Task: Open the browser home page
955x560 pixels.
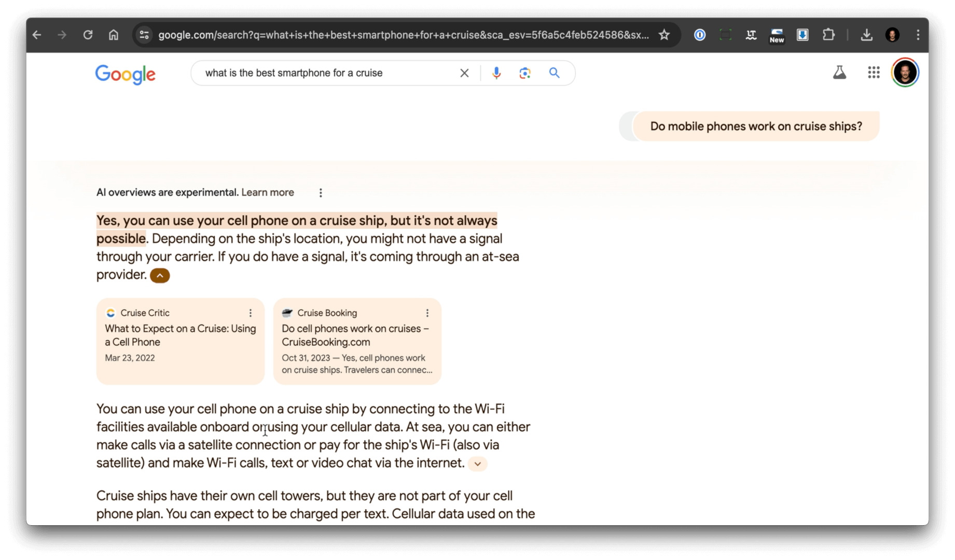Action: click(113, 35)
